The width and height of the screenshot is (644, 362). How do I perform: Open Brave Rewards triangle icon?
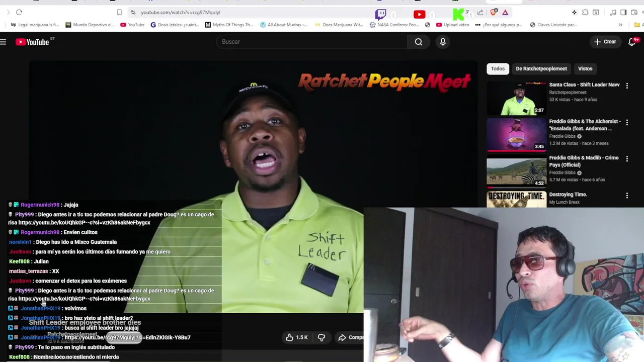tap(505, 13)
